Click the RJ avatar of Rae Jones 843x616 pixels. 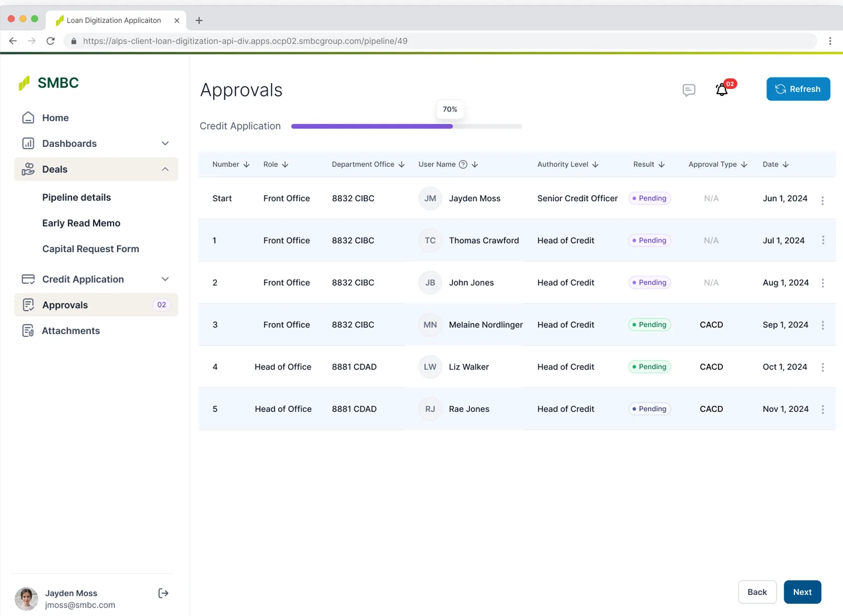pyautogui.click(x=430, y=409)
